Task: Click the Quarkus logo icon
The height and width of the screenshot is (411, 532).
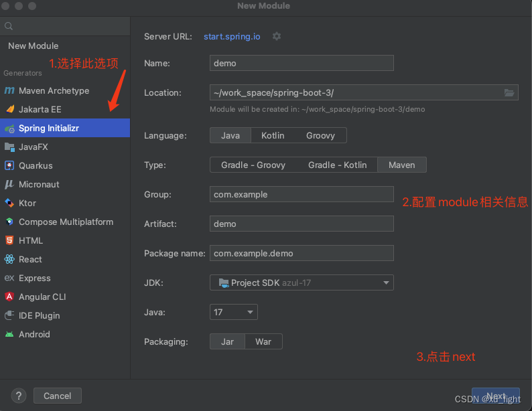Action: [9, 166]
